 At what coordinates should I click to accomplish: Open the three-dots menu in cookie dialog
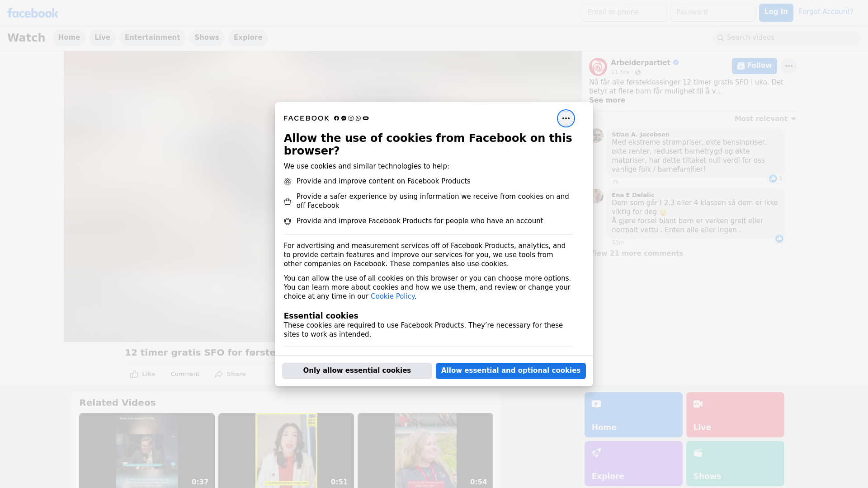[x=566, y=118]
